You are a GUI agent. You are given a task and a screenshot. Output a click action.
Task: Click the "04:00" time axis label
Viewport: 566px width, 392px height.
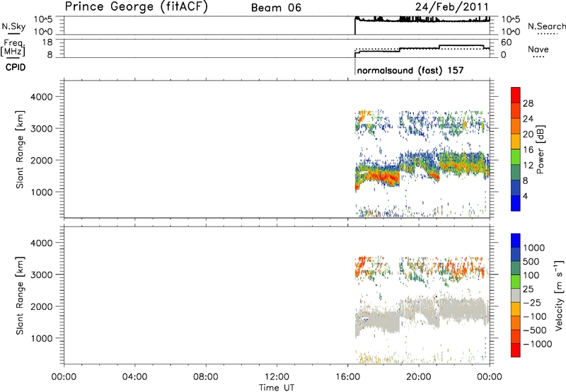[x=135, y=377]
